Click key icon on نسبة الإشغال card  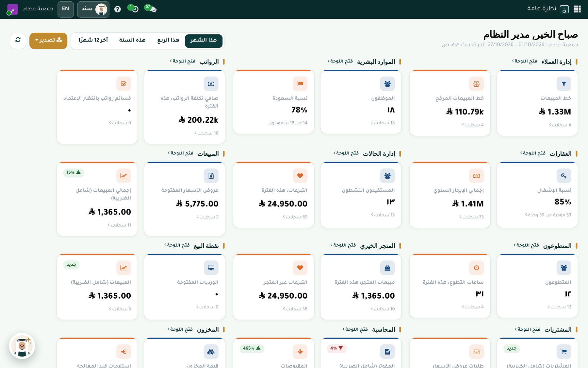(x=564, y=176)
